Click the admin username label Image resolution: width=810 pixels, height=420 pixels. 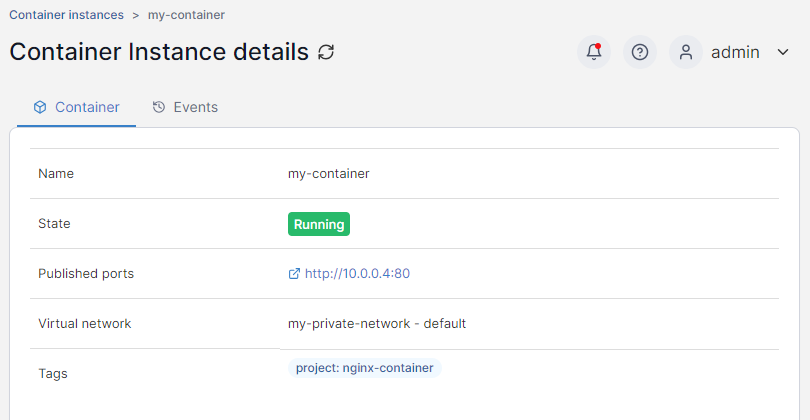click(735, 52)
